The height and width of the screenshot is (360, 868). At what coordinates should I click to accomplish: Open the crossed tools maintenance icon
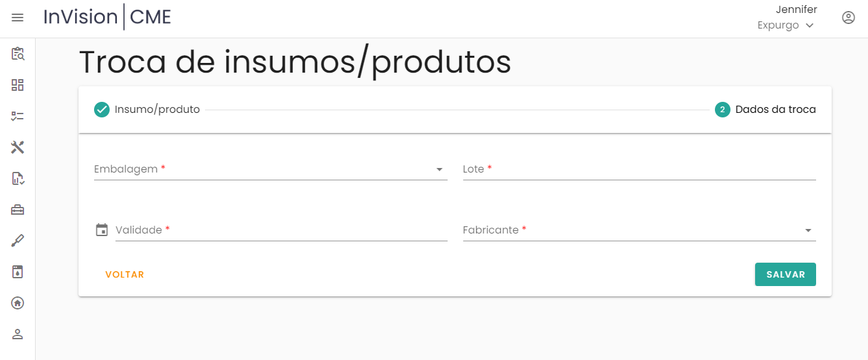pyautogui.click(x=18, y=147)
